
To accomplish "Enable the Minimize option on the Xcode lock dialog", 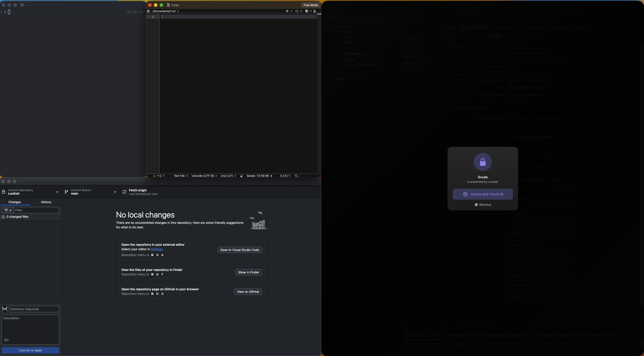I will [x=482, y=204].
